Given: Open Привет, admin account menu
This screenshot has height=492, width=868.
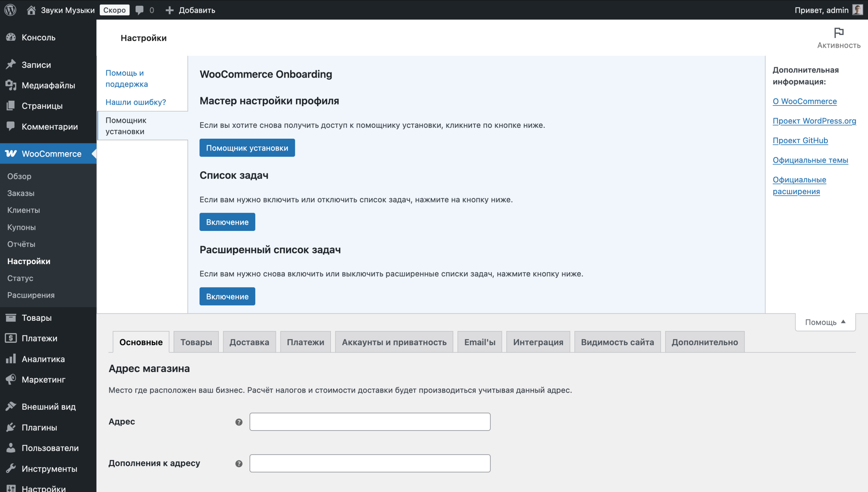Looking at the screenshot, I should pyautogui.click(x=821, y=10).
